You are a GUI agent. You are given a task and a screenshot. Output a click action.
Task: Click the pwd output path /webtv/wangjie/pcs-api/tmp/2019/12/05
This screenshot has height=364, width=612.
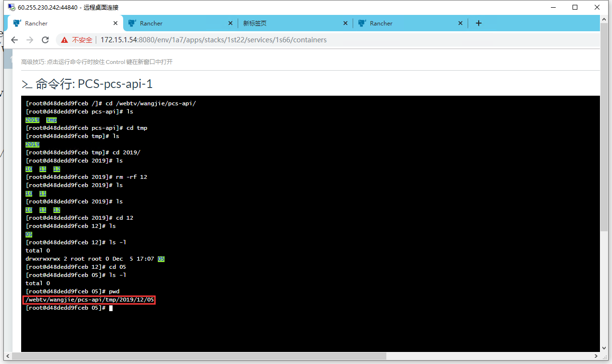click(x=89, y=300)
